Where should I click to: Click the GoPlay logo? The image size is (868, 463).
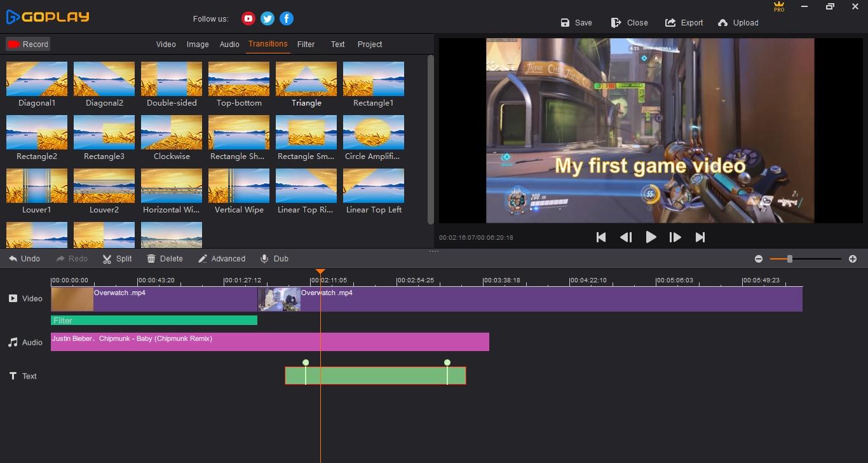coord(48,17)
